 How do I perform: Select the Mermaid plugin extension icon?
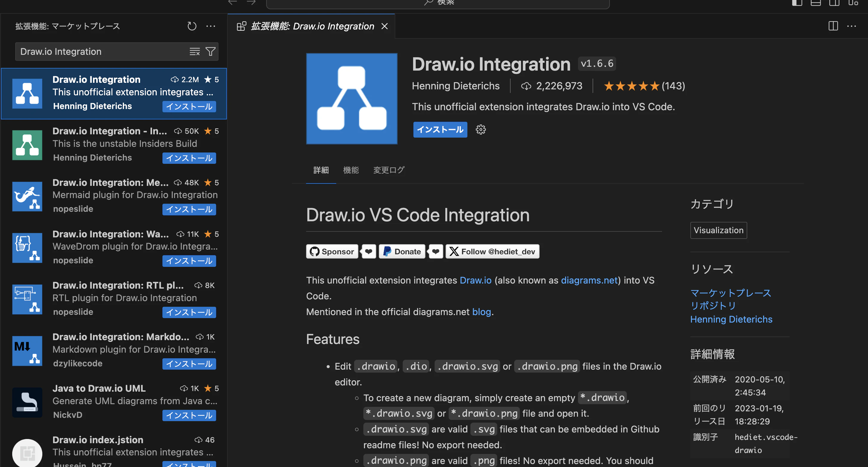coord(27,197)
